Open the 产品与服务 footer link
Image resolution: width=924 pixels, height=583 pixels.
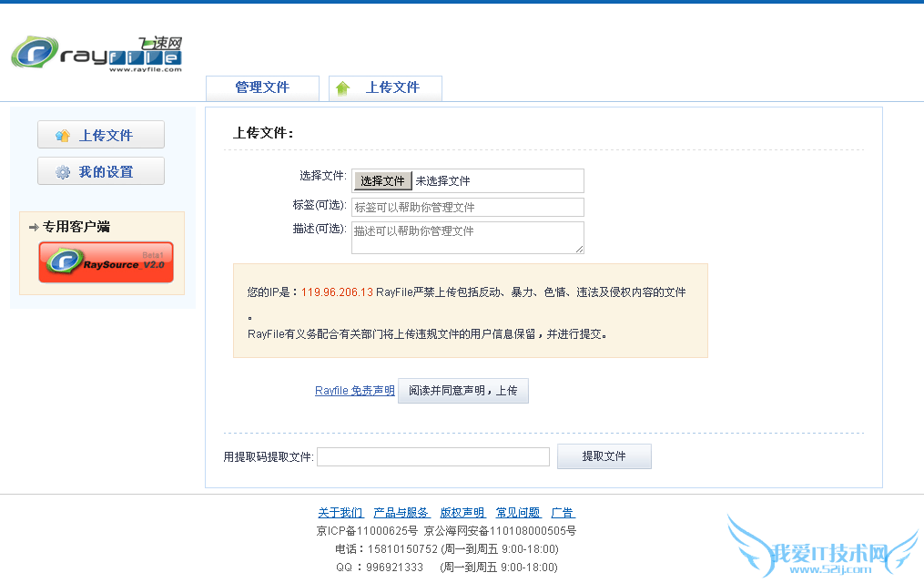[401, 513]
